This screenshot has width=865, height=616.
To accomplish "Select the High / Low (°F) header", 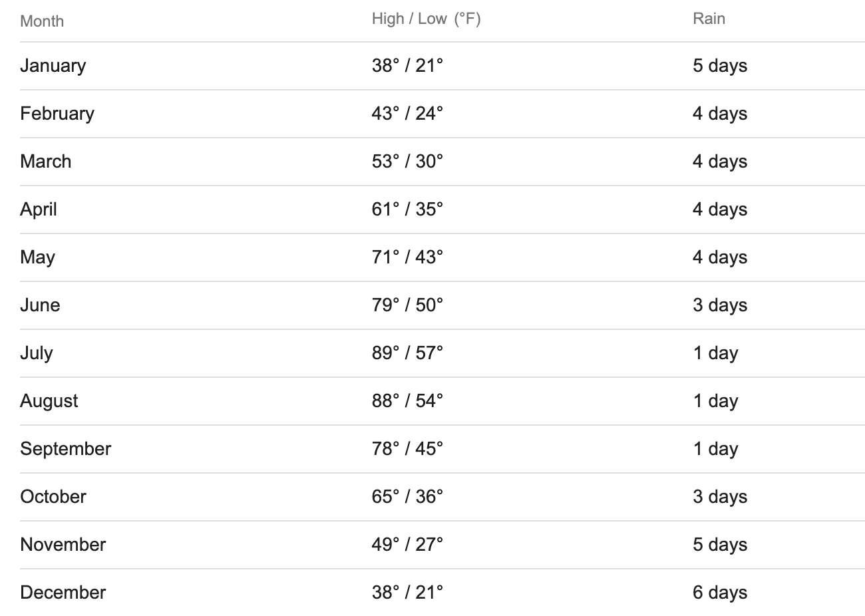I will click(426, 19).
